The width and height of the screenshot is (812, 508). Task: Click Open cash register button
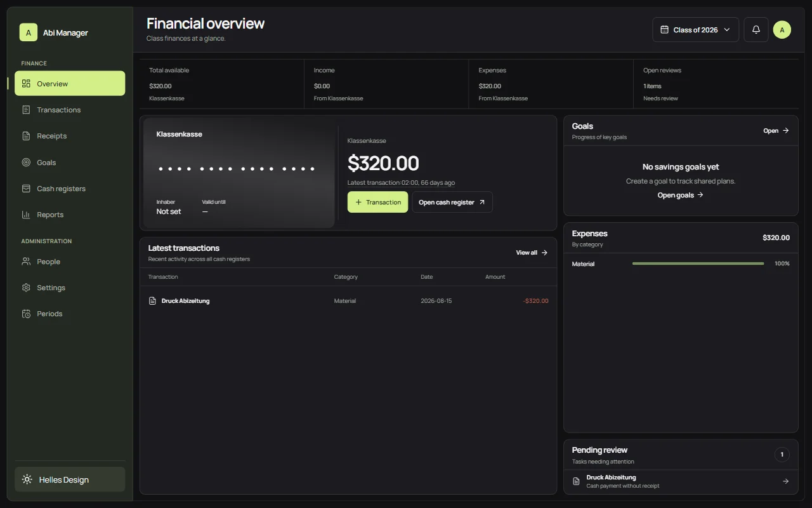click(x=452, y=202)
